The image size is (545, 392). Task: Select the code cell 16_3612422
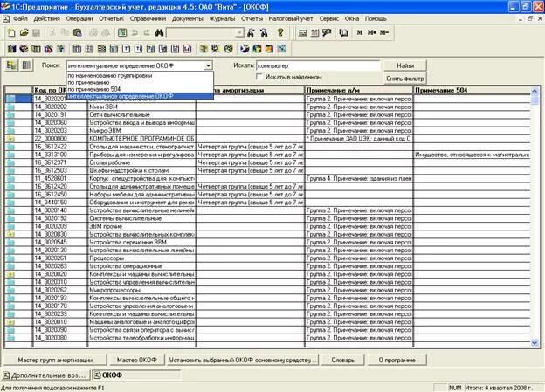(x=59, y=147)
